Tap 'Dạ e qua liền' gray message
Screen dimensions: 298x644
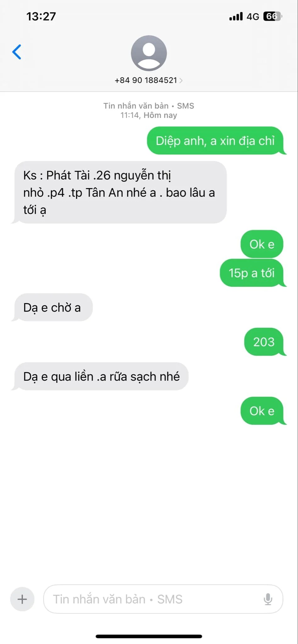pyautogui.click(x=101, y=376)
